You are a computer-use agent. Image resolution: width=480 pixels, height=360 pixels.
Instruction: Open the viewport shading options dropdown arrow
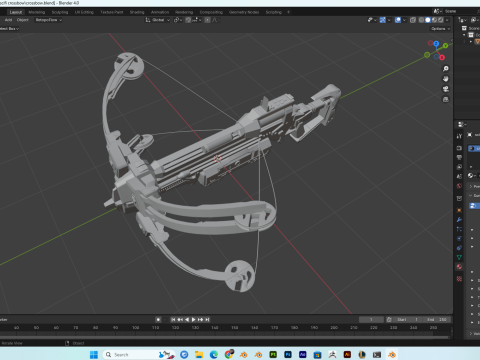coord(447,20)
